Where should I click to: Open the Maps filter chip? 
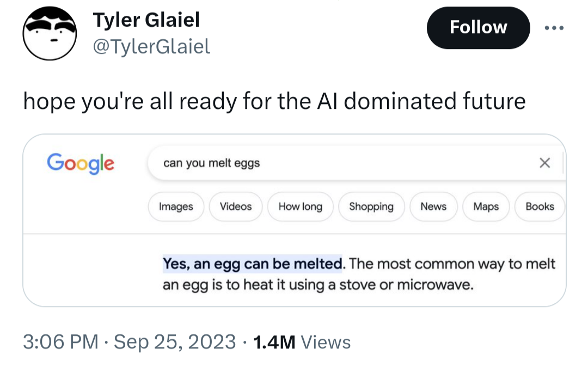tap(486, 206)
